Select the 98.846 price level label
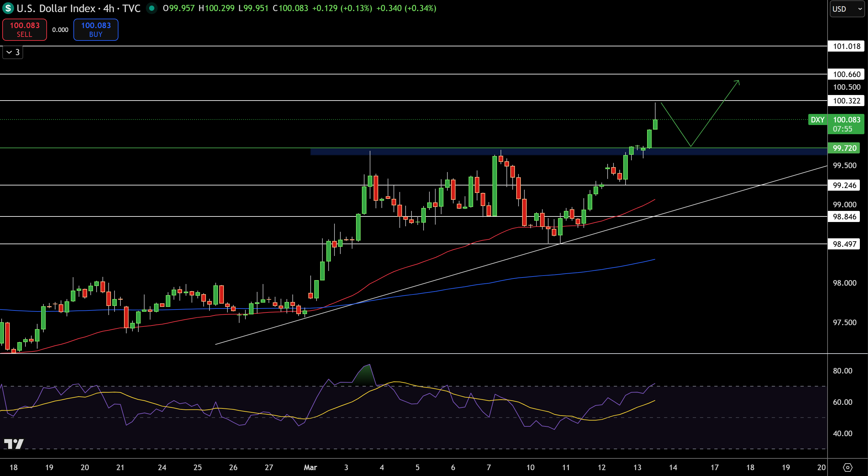The height and width of the screenshot is (476, 868). point(844,216)
